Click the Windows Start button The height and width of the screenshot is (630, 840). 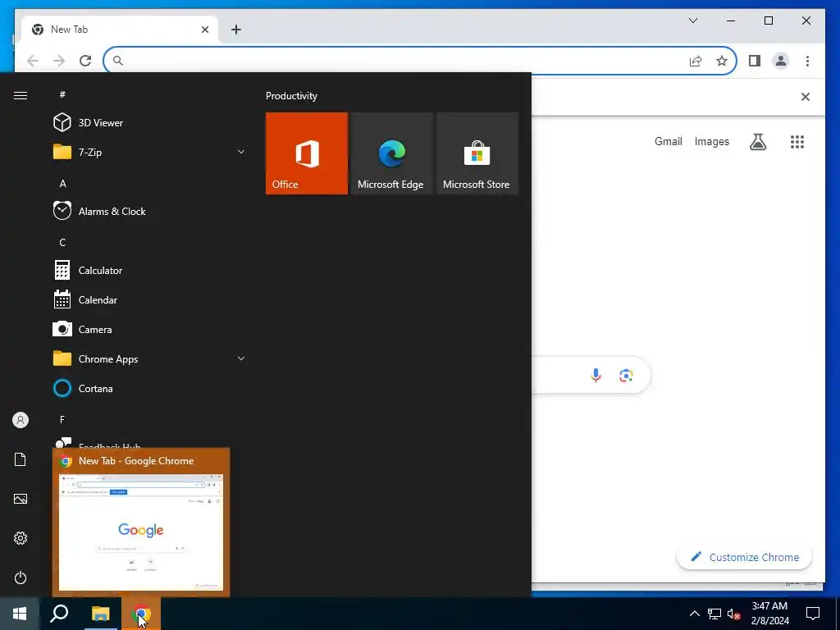pos(20,614)
